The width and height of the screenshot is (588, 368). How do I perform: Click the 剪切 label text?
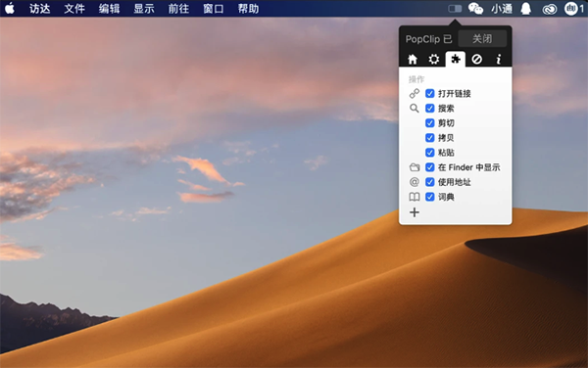(446, 122)
